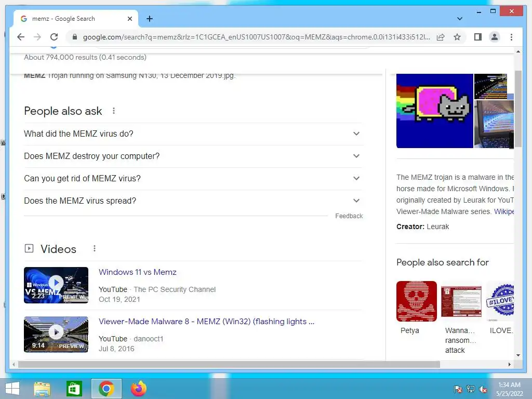Click the Feedback link

[349, 216]
